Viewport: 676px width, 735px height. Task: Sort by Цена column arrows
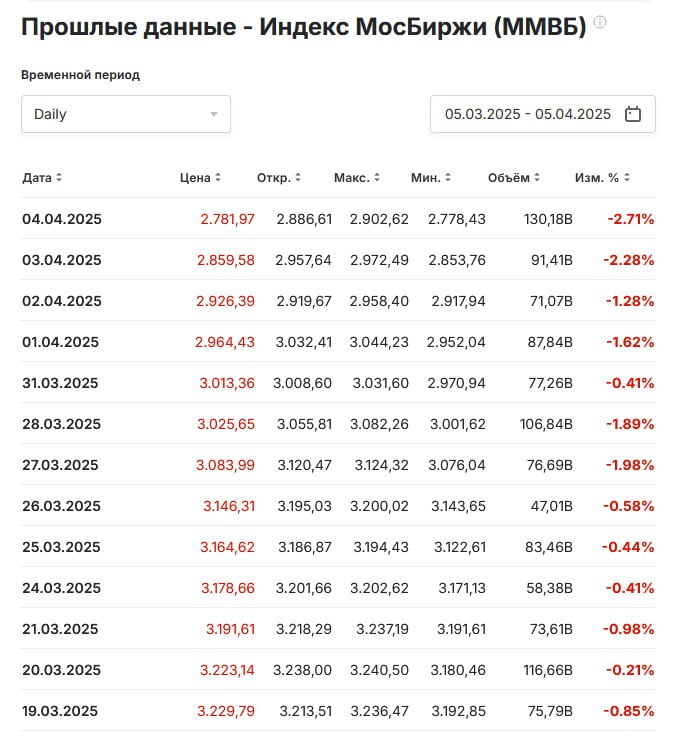click(x=218, y=178)
